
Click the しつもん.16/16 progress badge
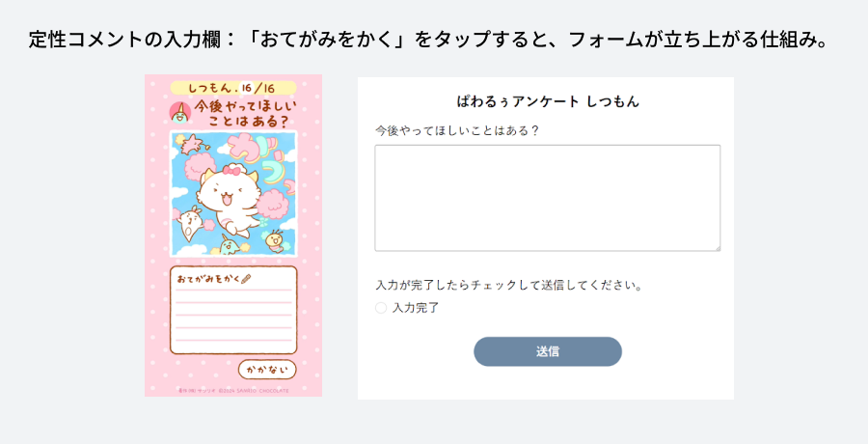(232, 88)
